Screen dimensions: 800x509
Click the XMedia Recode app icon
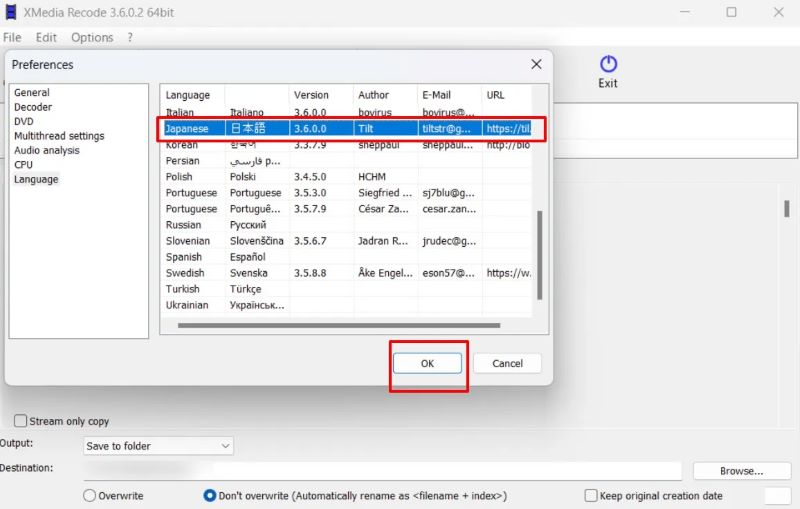point(11,12)
